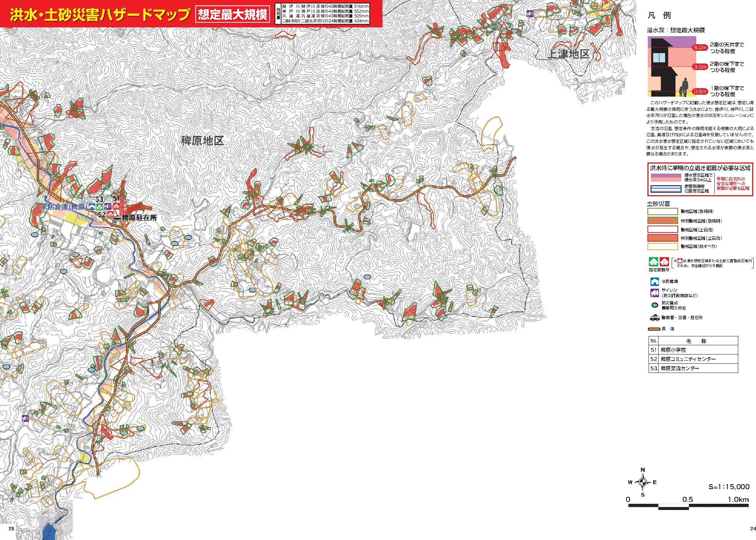Click the black-and-white scale bar
The height and width of the screenshot is (540, 756).
[x=688, y=506]
